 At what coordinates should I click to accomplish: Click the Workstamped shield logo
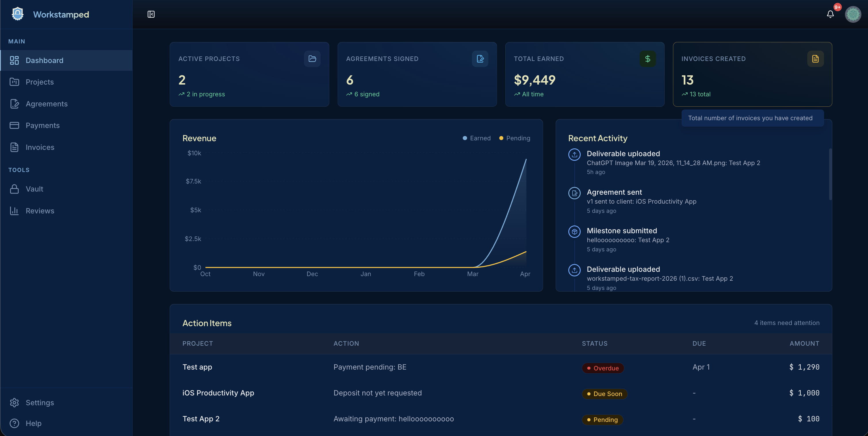click(x=18, y=14)
